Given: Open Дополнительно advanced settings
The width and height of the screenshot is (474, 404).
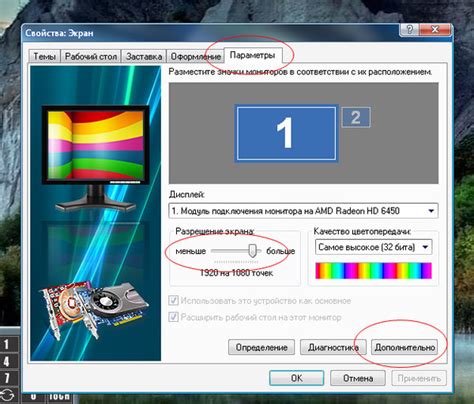Looking at the screenshot, I should pyautogui.click(x=404, y=347).
